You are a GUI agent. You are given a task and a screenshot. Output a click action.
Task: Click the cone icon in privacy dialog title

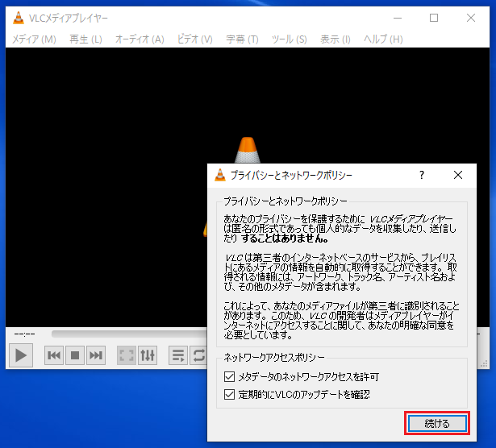tap(220, 175)
